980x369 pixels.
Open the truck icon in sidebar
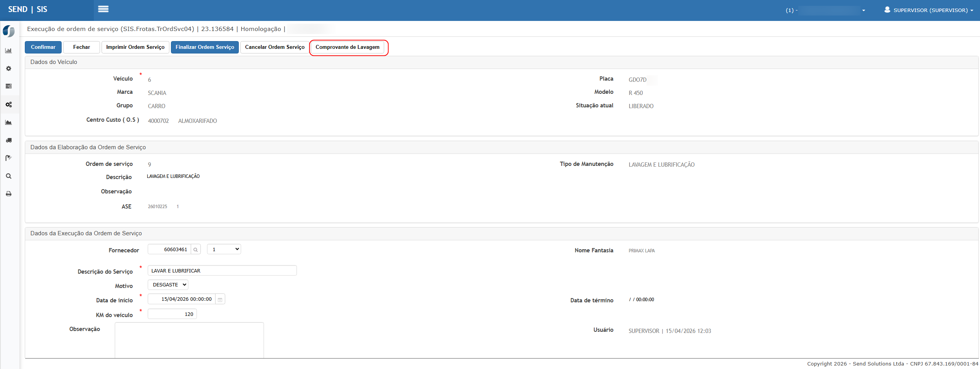click(9, 140)
